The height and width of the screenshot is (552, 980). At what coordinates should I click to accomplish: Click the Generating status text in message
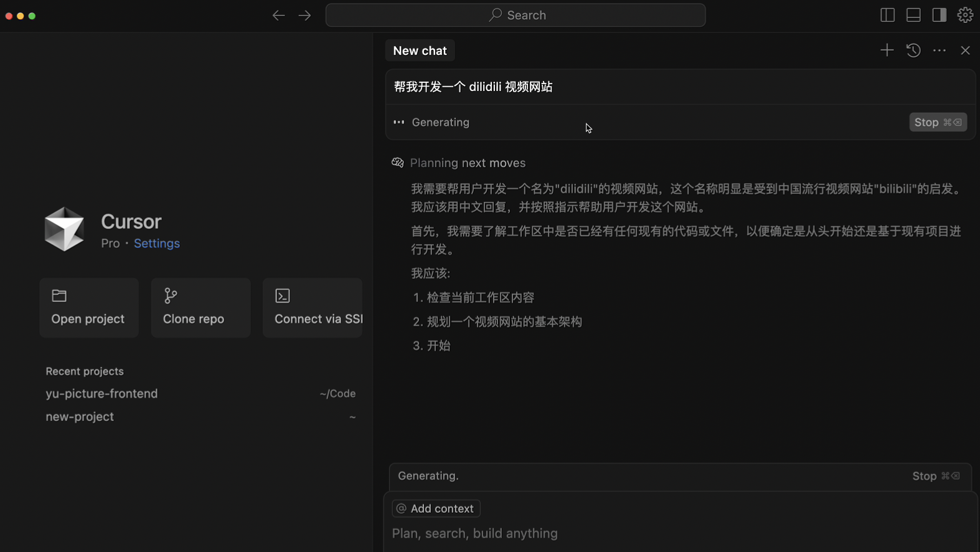(440, 122)
